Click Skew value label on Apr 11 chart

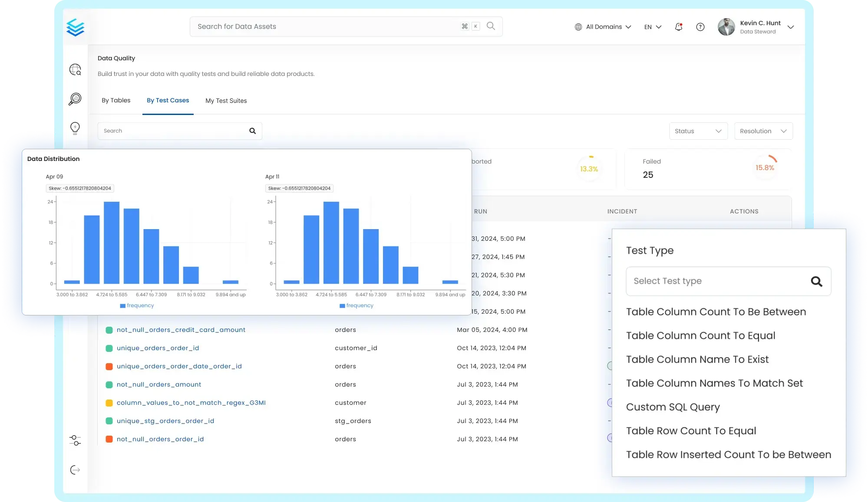pyautogui.click(x=299, y=188)
